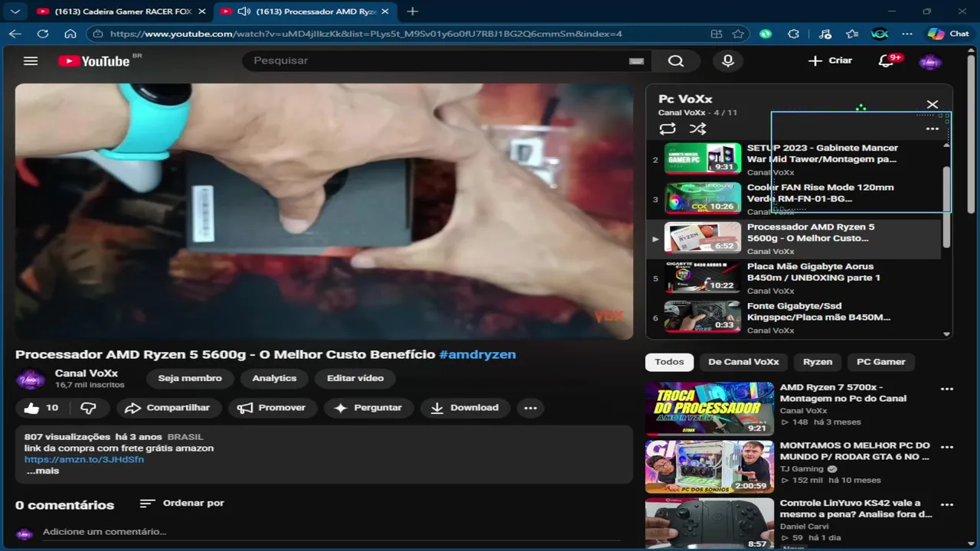Open the tab actions dropdown chevron
The width and height of the screenshot is (980, 551).
tap(15, 11)
